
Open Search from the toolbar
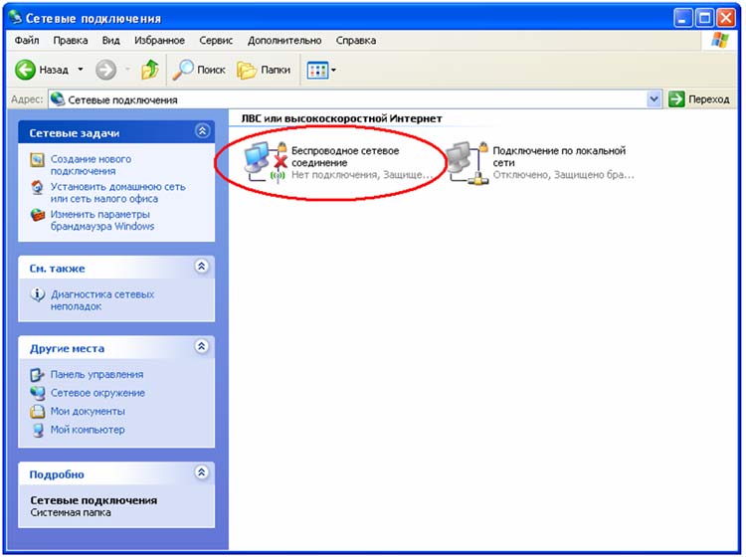[x=199, y=70]
